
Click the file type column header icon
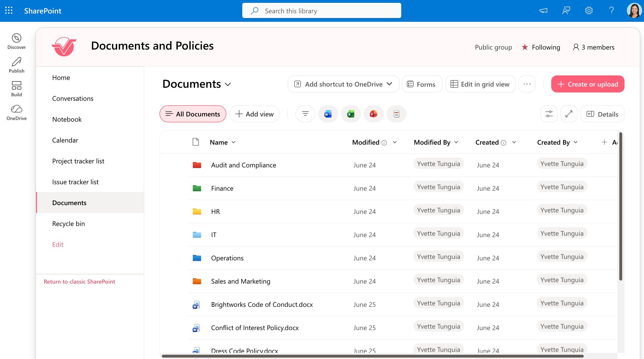pyautogui.click(x=196, y=142)
